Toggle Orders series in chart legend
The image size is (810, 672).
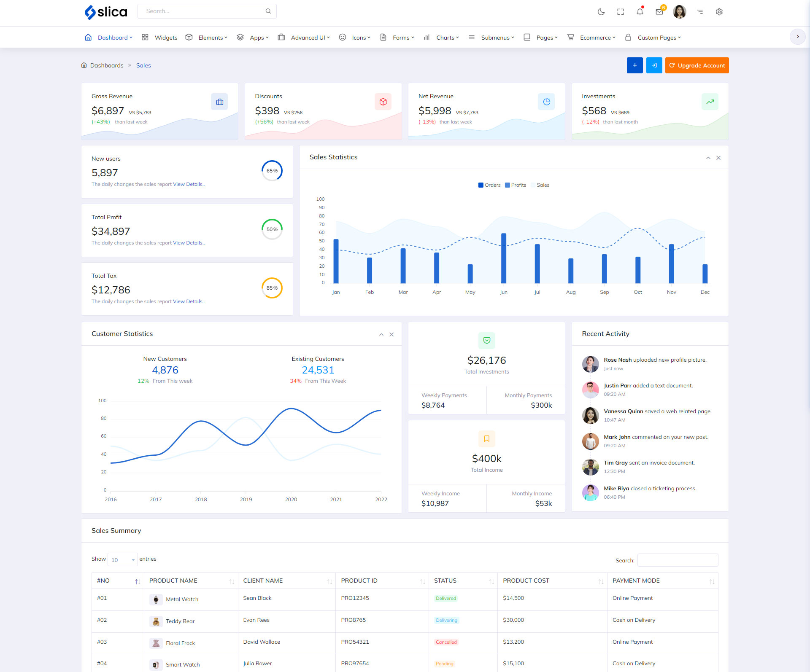click(x=489, y=185)
